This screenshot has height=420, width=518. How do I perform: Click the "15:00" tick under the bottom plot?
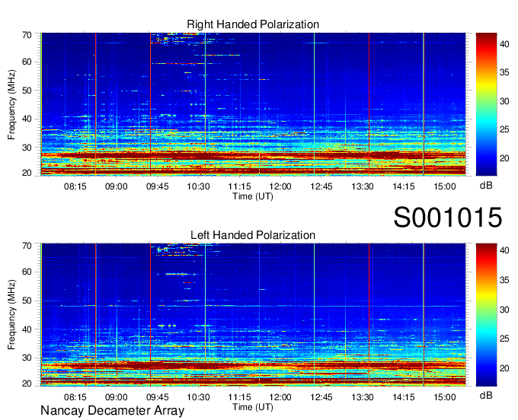444,397
